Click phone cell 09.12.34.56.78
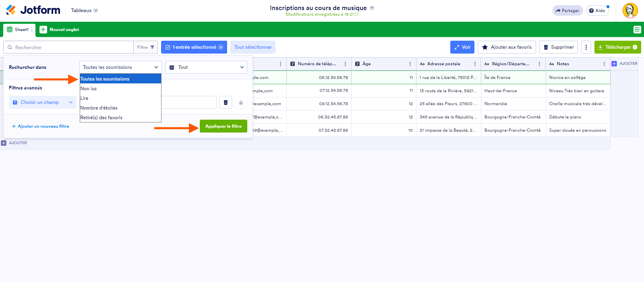644x282 pixels. (319, 104)
